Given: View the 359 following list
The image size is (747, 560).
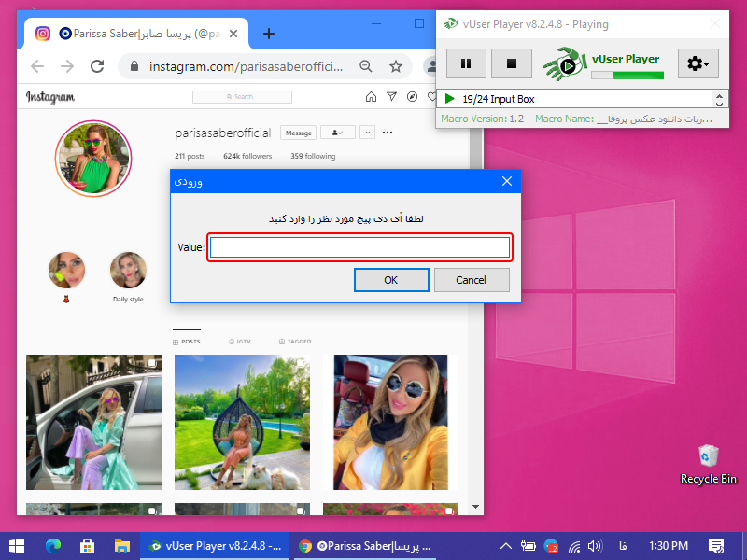Looking at the screenshot, I should 313,156.
